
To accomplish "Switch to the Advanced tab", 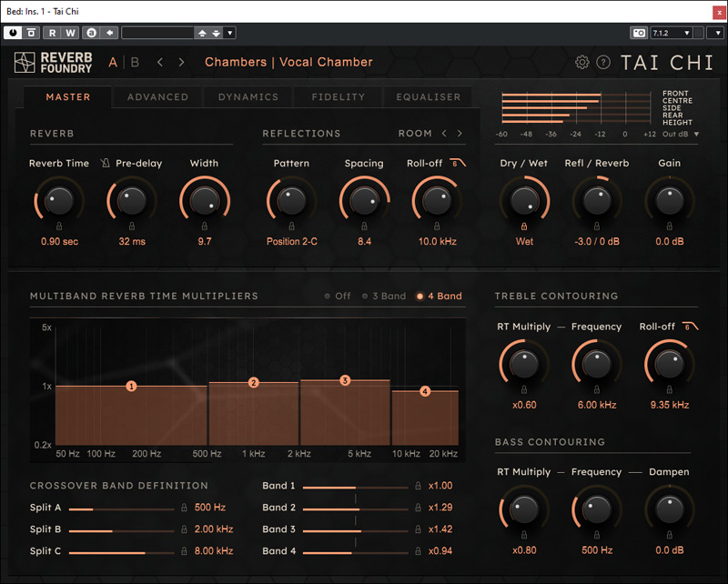I will (x=157, y=97).
